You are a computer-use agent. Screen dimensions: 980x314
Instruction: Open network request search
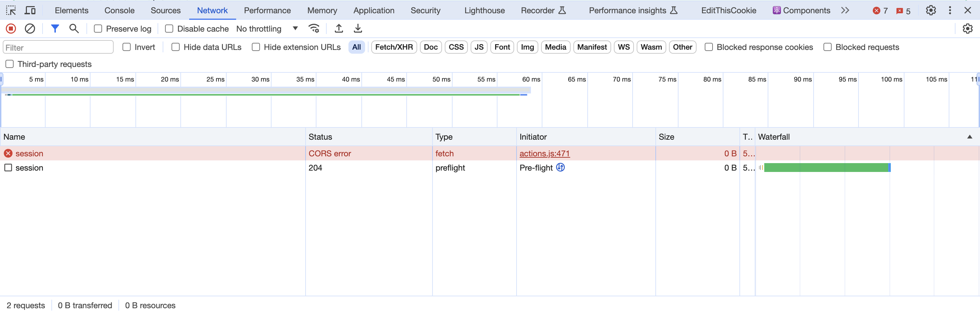pyautogui.click(x=74, y=29)
